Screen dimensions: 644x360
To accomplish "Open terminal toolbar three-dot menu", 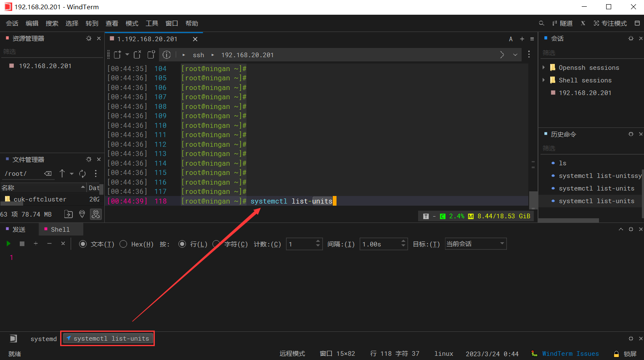I will (x=529, y=54).
